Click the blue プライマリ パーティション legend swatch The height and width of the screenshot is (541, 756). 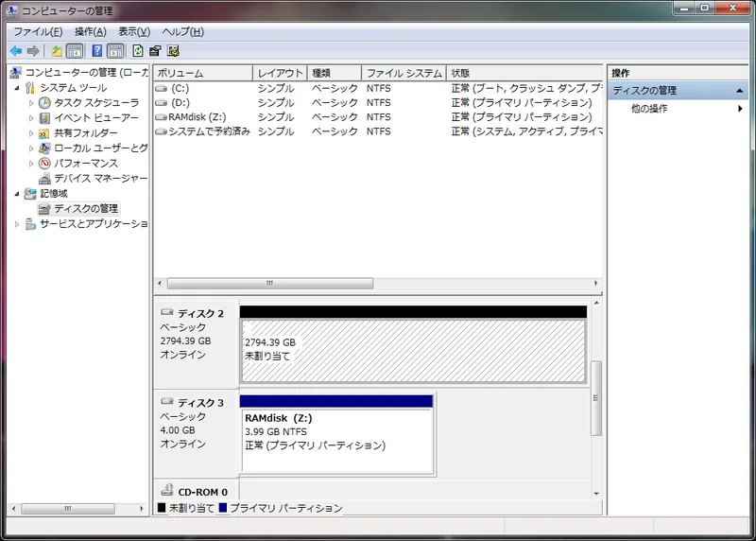tap(222, 508)
